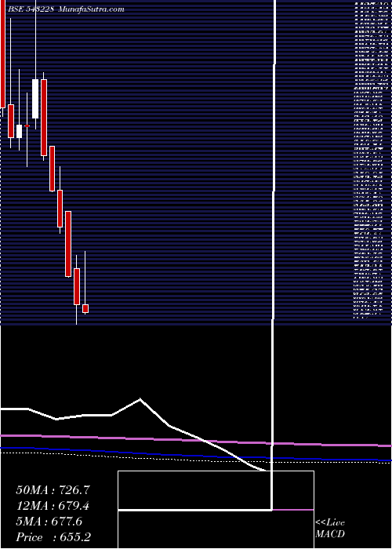Click the 50MA : 726.7 value
Viewport: 392px width, 549px height.
[x=53, y=490]
